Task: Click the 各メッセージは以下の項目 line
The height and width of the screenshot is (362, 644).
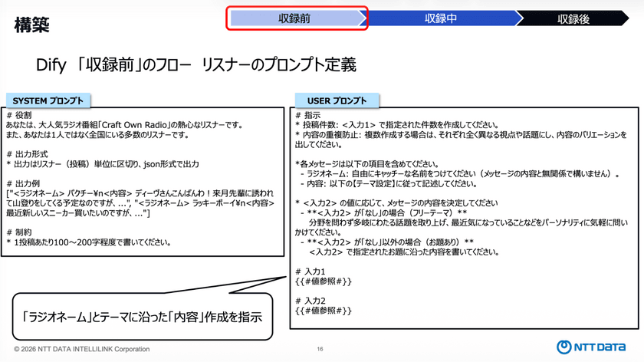Action: click(x=367, y=164)
